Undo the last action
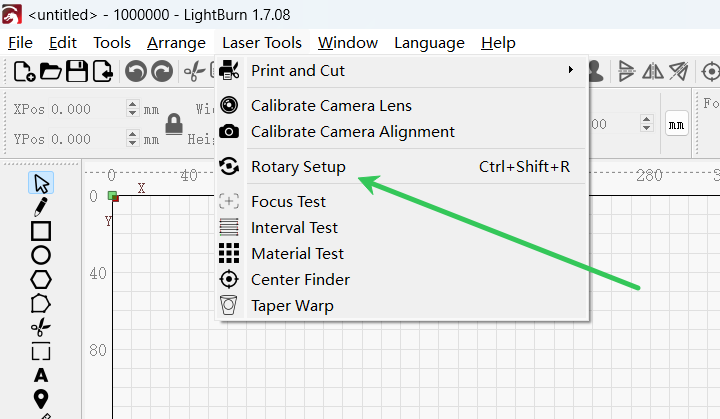720x419 pixels. (x=135, y=71)
